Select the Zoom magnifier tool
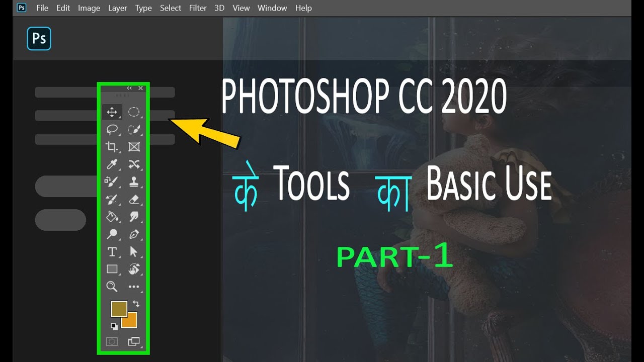This screenshot has height=362, width=644. (112, 287)
